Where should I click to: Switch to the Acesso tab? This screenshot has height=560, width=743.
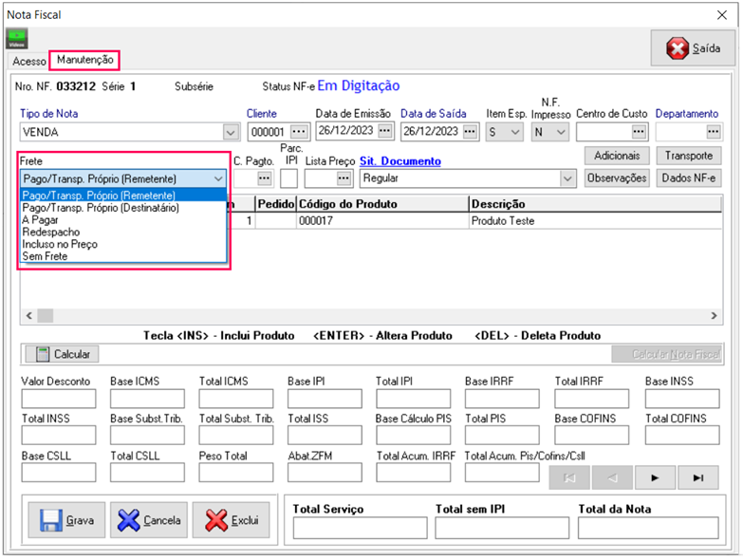pyautogui.click(x=28, y=61)
